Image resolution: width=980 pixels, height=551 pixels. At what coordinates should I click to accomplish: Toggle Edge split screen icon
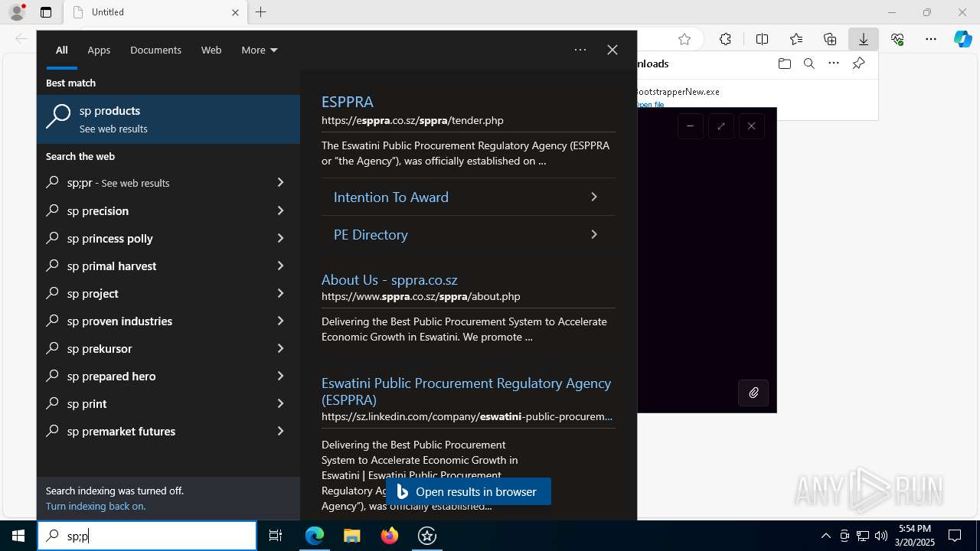point(762,39)
